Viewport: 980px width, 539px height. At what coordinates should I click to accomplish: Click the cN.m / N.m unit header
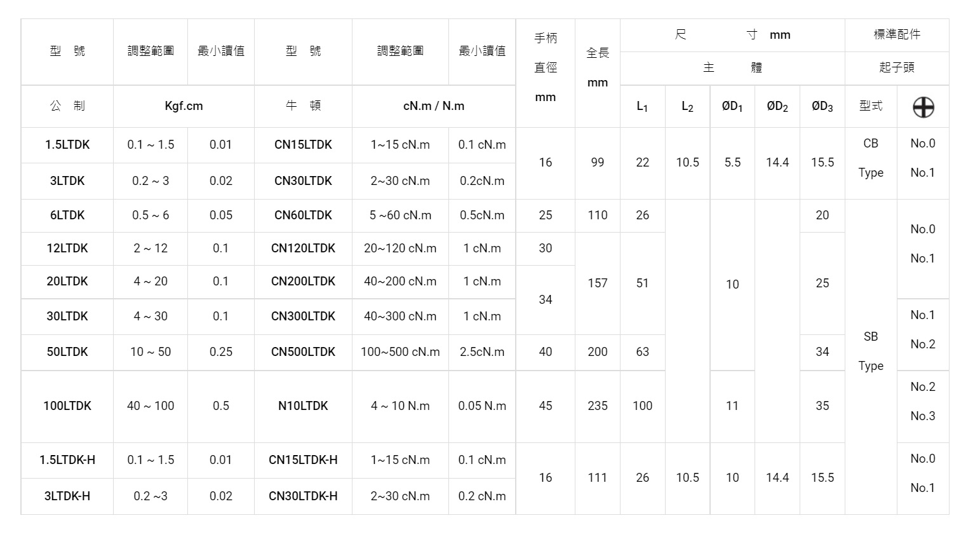point(433,106)
